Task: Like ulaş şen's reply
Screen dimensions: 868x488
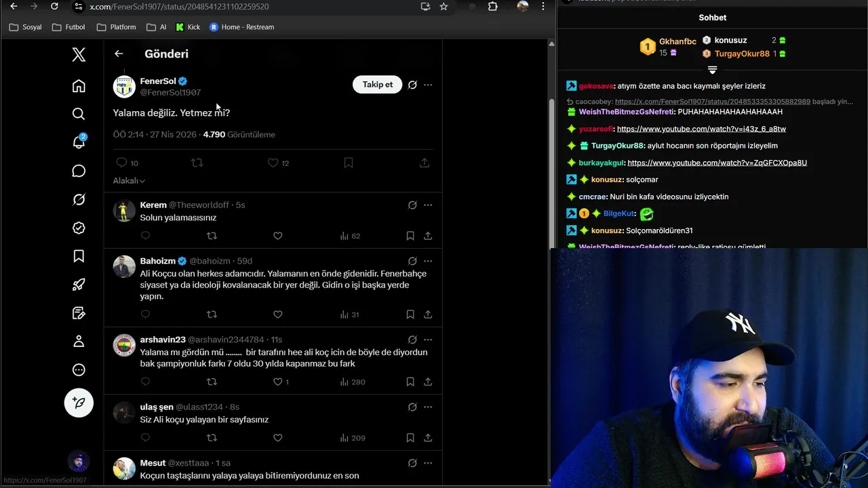Action: tap(277, 438)
